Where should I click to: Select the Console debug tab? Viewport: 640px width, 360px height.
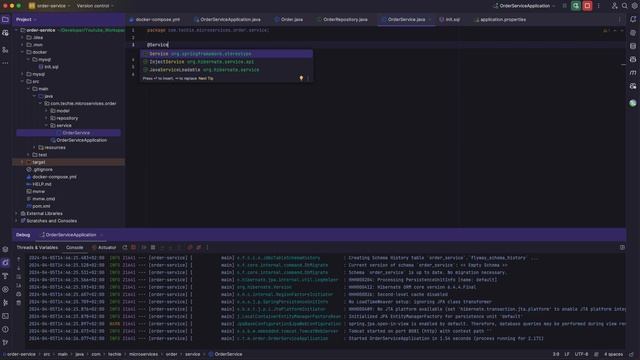pyautogui.click(x=75, y=247)
